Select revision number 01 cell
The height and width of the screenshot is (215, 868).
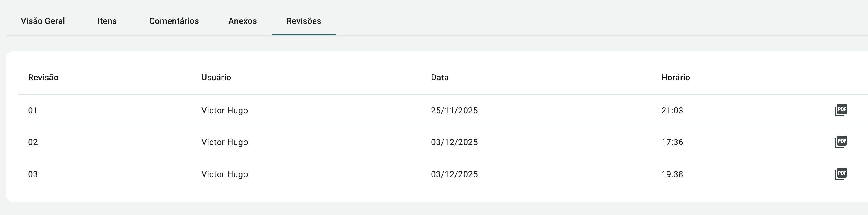click(33, 111)
